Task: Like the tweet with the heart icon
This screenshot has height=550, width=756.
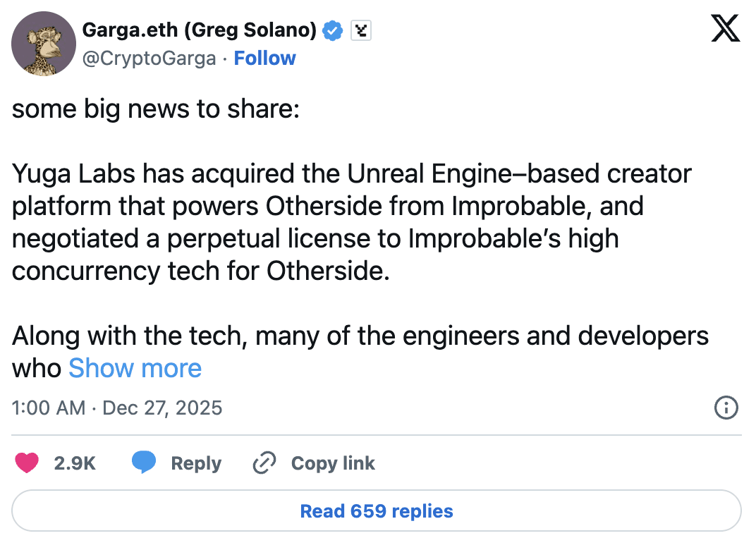Action: (27, 463)
